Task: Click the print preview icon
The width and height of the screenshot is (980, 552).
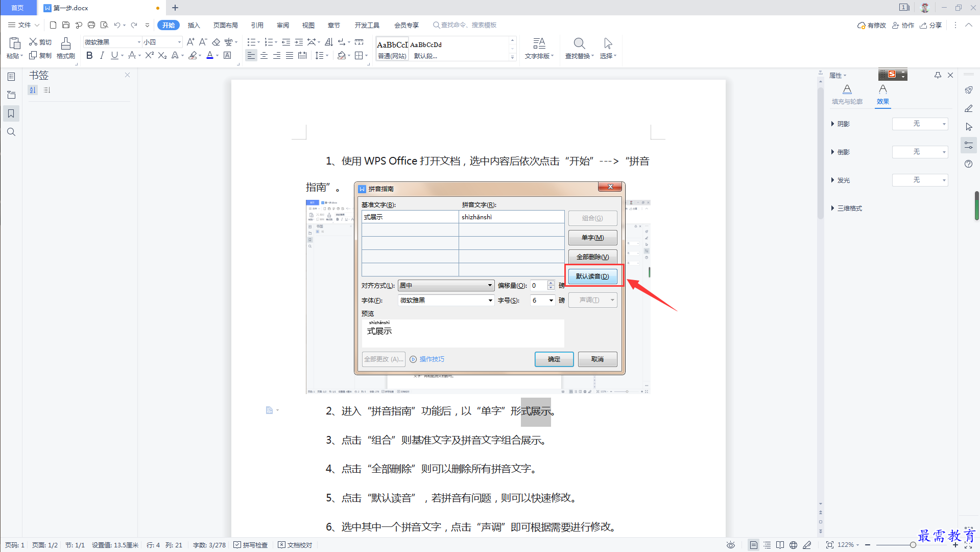Action: point(104,25)
